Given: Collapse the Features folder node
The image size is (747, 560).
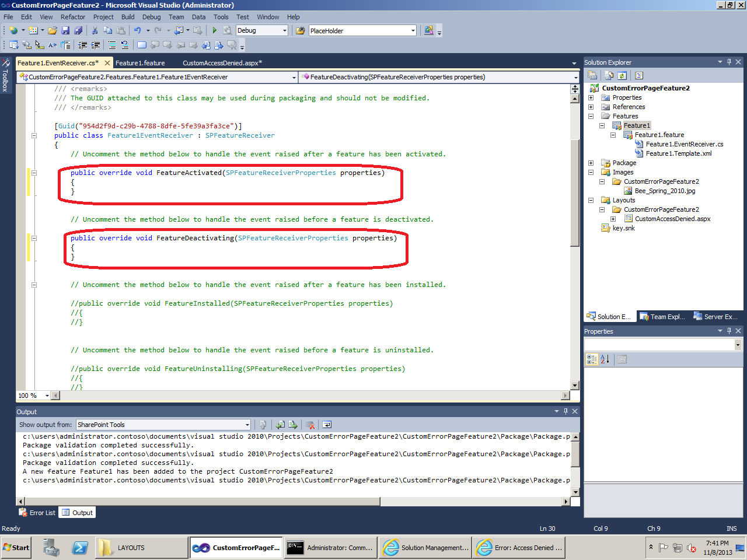Looking at the screenshot, I should pos(591,116).
